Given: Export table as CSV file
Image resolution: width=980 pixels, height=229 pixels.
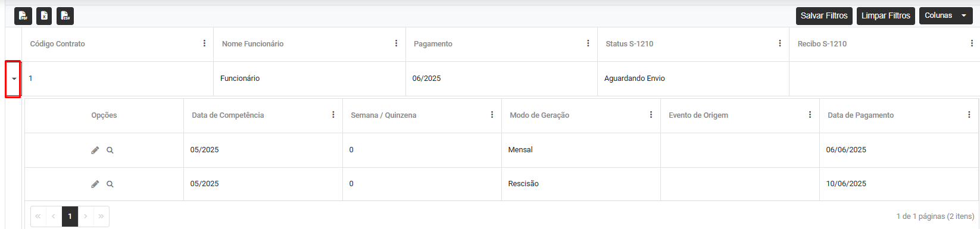Looking at the screenshot, I should point(65,16).
